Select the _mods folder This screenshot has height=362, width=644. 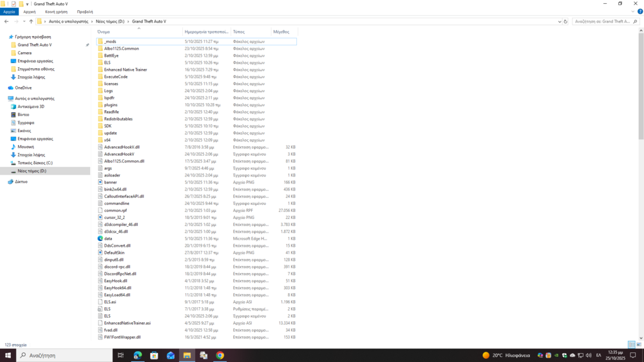196,41
